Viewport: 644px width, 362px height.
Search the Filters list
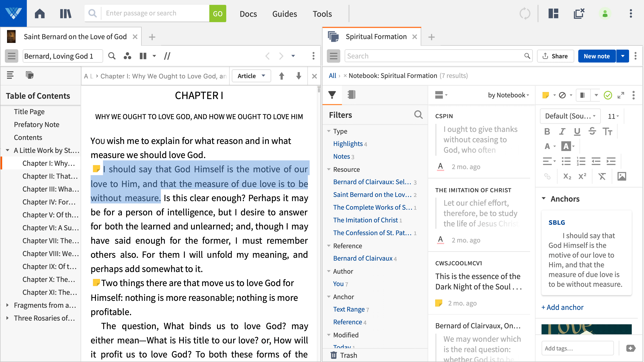(418, 115)
